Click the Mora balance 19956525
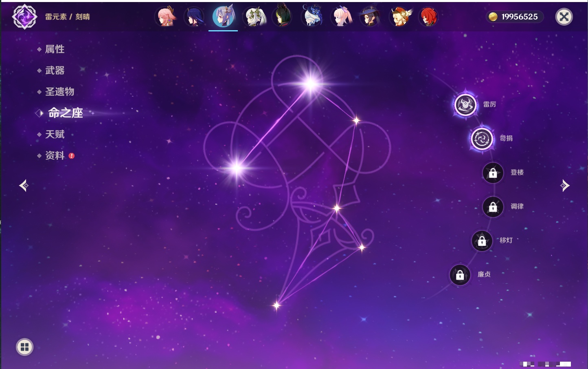The image size is (588, 369). [x=519, y=17]
